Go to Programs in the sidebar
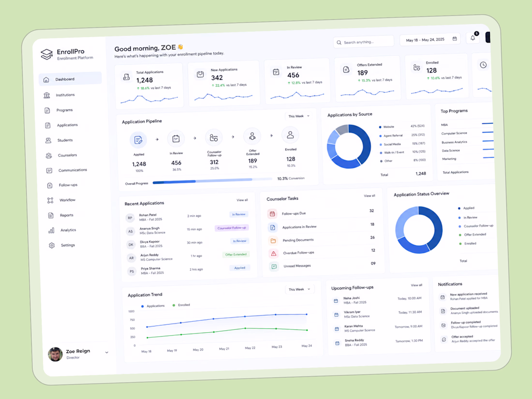This screenshot has width=532, height=399. [64, 110]
